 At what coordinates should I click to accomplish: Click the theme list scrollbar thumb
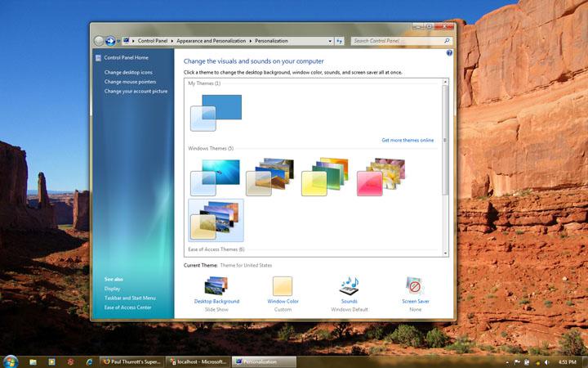pyautogui.click(x=446, y=140)
